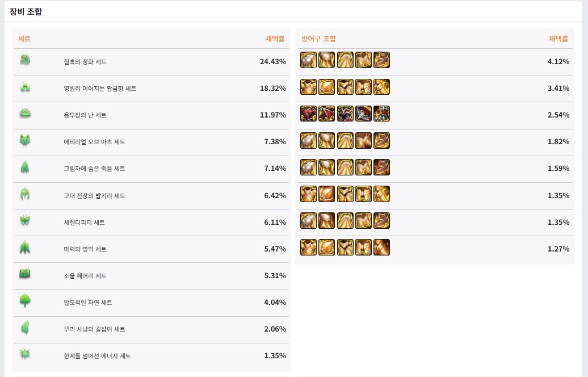Click the 용투장의 난 세트 icon

click(25, 114)
